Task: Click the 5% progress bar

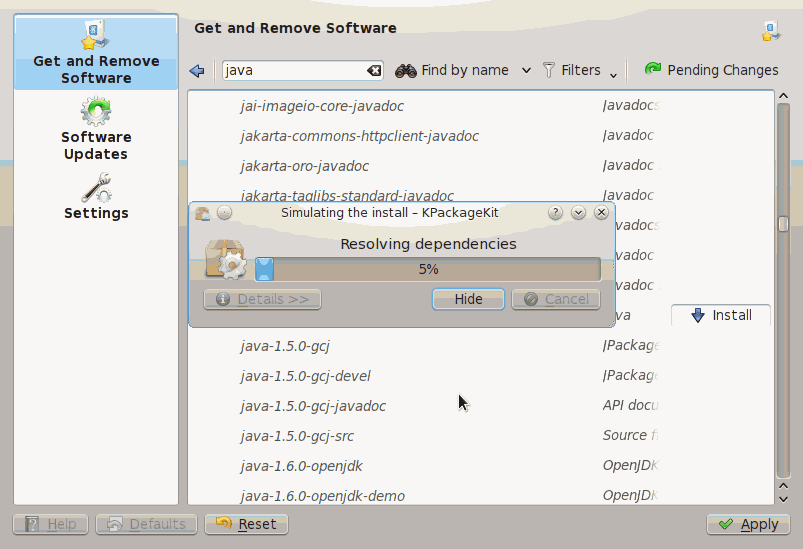Action: pos(428,269)
